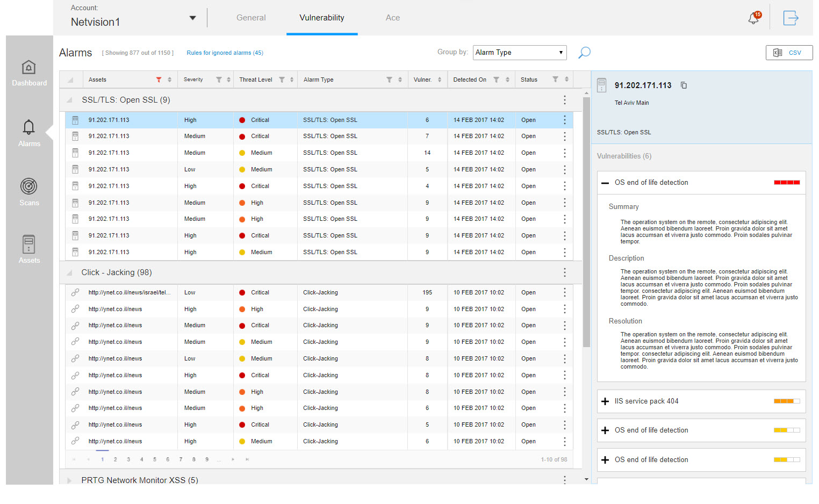
Task: Select the row with 14 vulnerabilities
Action: (319, 153)
